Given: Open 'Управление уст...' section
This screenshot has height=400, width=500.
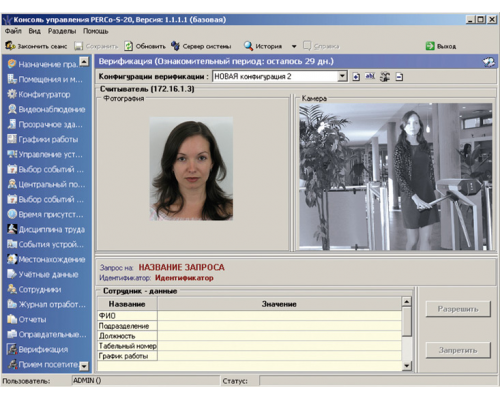Looking at the screenshot, I should click(45, 154).
